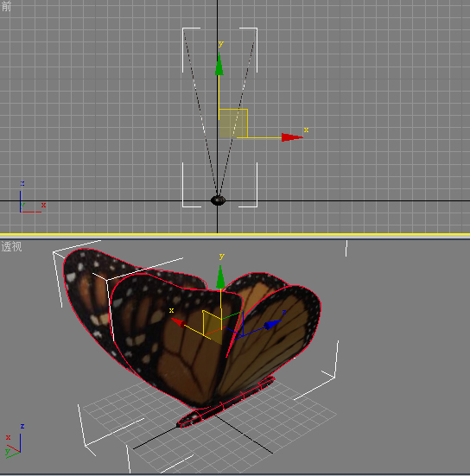The width and height of the screenshot is (470, 476).
Task: Select red X-axis arrow in Front viewport
Action: 292,137
